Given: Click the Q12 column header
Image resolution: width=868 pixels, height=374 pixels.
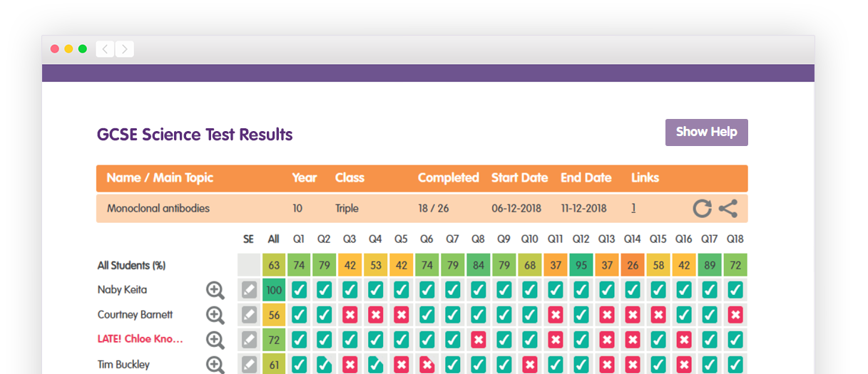Looking at the screenshot, I should pyautogui.click(x=581, y=239).
